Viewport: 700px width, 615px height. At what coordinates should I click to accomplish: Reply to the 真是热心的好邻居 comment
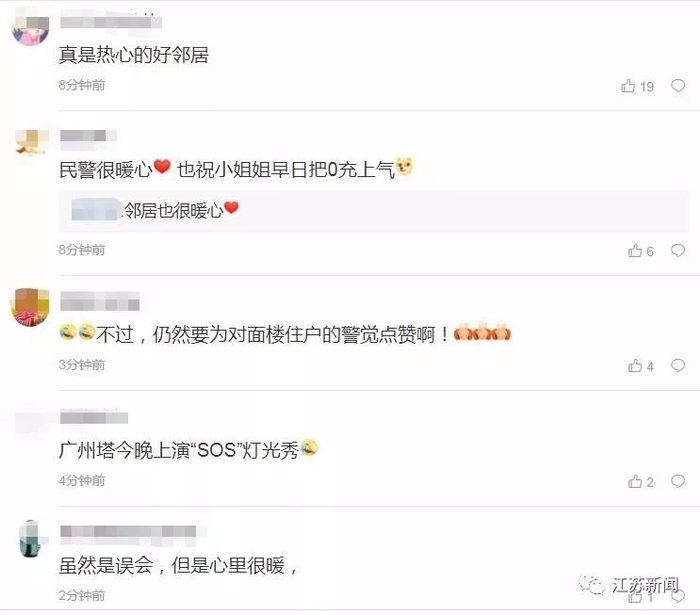[x=678, y=85]
